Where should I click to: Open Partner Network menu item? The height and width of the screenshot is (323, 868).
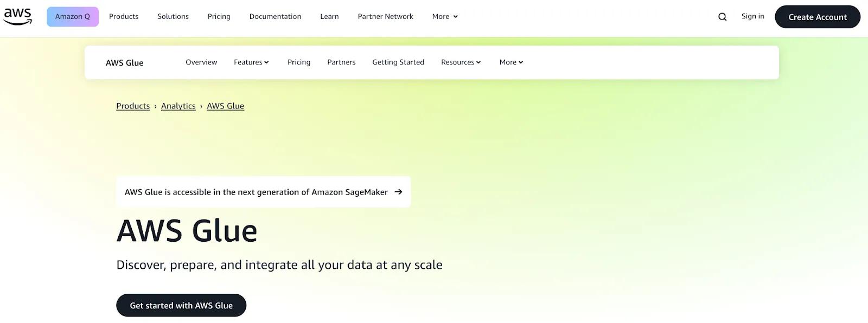pyautogui.click(x=385, y=17)
